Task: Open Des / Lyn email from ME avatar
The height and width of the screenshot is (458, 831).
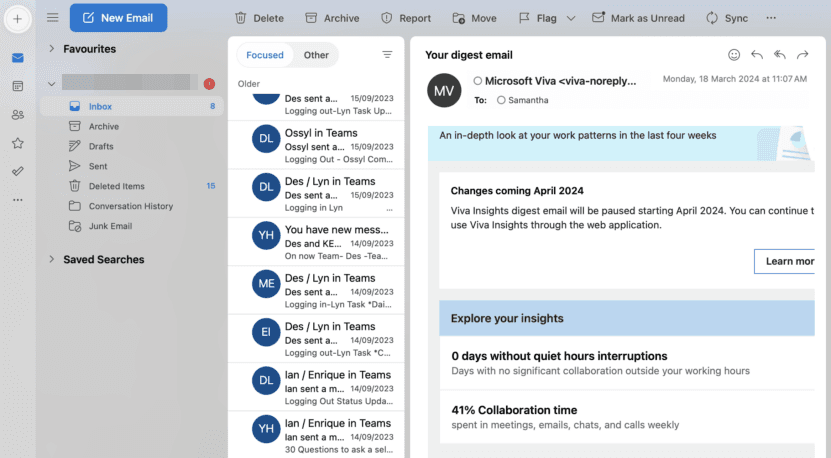Action: 316,290
